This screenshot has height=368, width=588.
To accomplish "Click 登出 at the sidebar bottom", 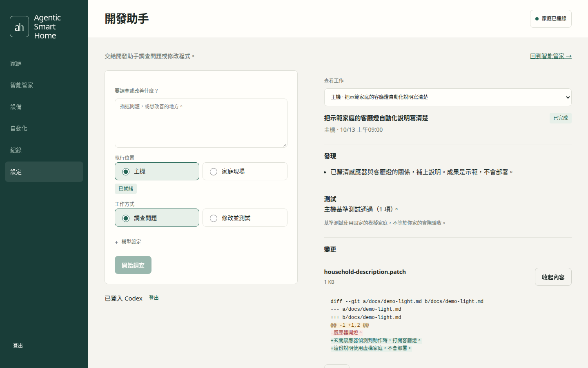I will (18, 346).
